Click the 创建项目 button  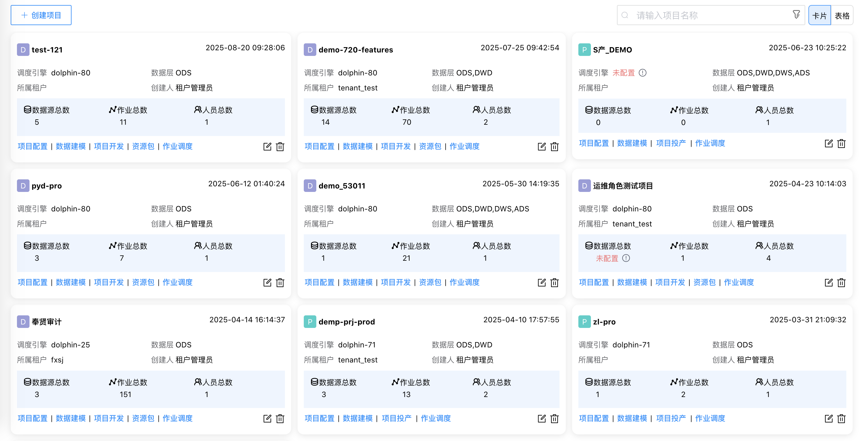tap(41, 15)
